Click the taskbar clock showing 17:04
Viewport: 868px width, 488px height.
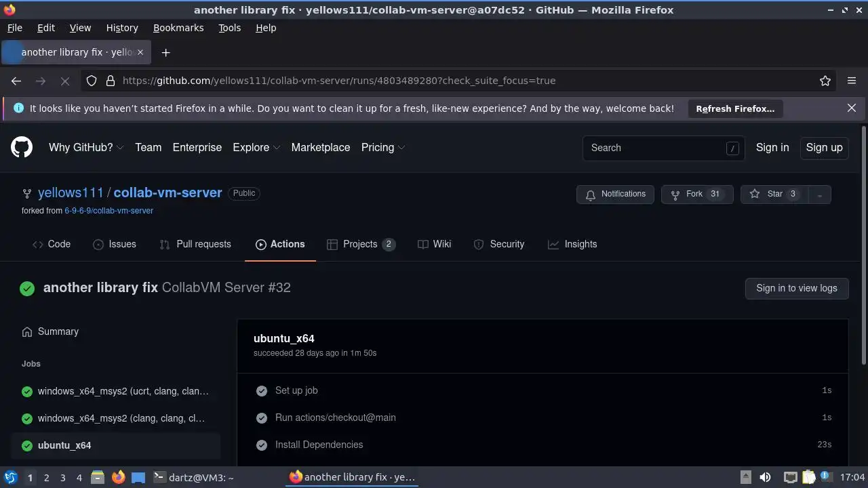[x=852, y=477]
